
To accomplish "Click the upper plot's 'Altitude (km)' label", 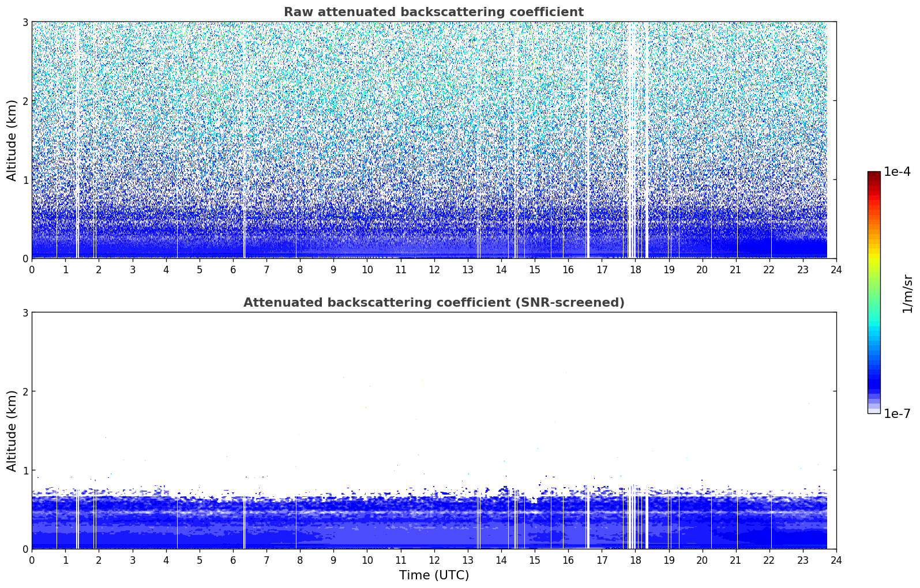I will point(12,140).
